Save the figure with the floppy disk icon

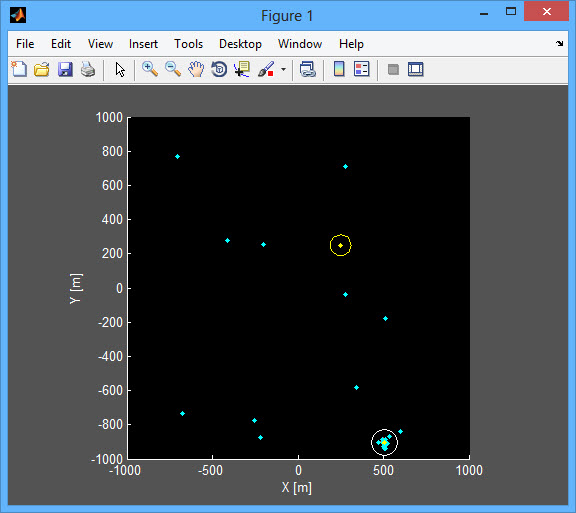tap(65, 69)
